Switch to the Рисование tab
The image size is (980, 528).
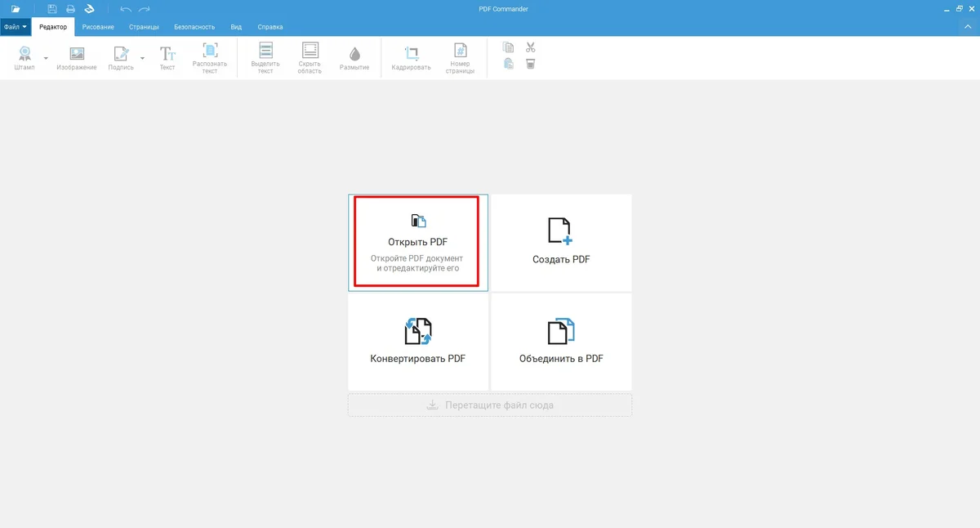point(98,27)
